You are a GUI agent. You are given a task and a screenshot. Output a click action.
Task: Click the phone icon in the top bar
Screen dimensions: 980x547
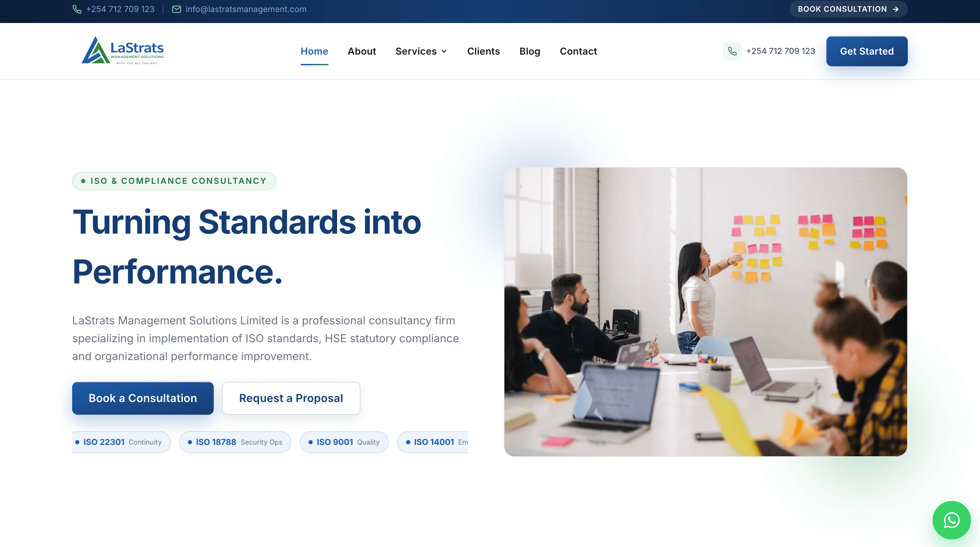click(x=77, y=9)
